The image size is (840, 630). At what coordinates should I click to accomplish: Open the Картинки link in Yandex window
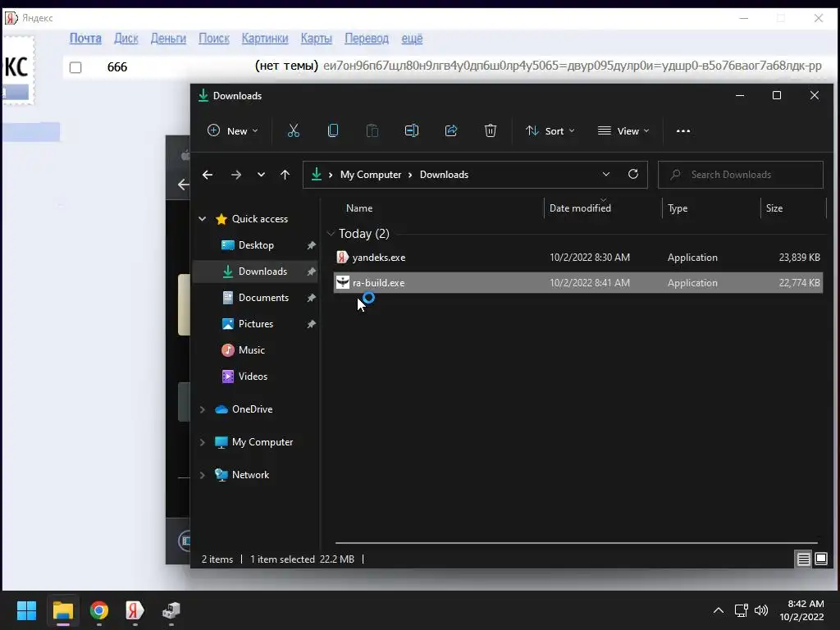coord(265,39)
